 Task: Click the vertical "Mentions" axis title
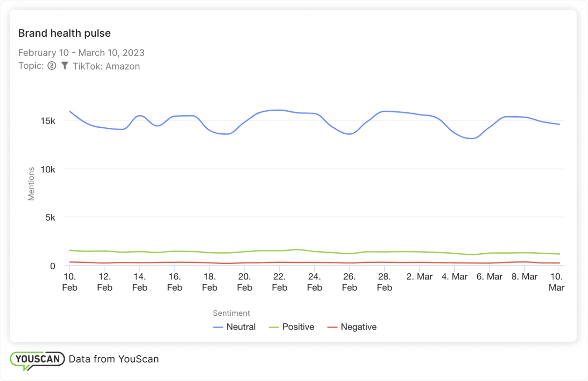click(31, 184)
